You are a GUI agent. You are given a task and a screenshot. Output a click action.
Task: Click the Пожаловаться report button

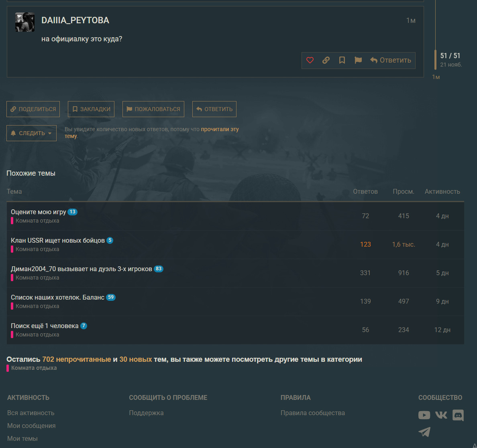(153, 109)
